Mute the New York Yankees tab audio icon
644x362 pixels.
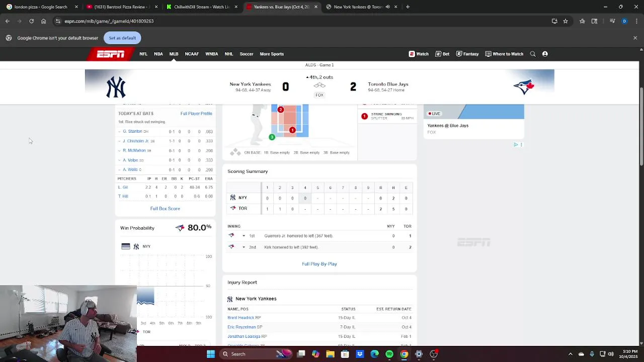point(387,7)
